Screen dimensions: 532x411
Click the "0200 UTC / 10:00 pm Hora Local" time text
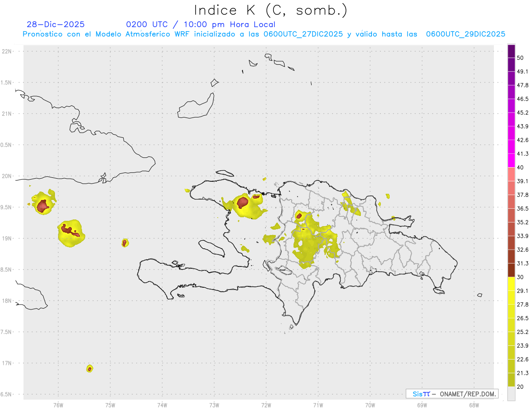click(x=201, y=24)
